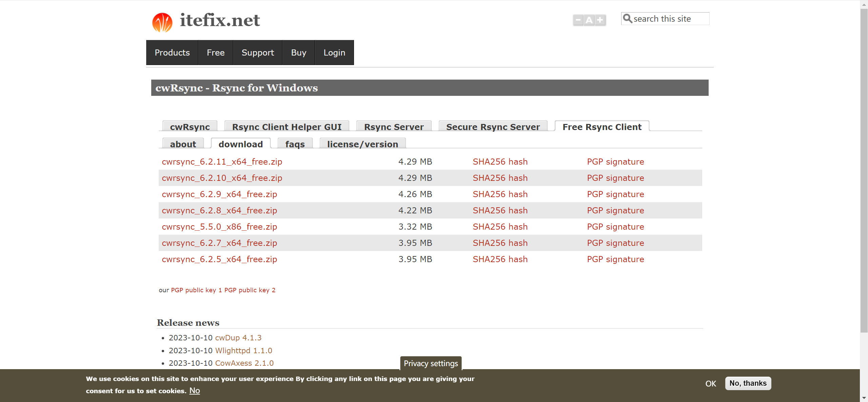
Task: Open SHA256 hash for version 6.2.7
Action: tap(500, 243)
